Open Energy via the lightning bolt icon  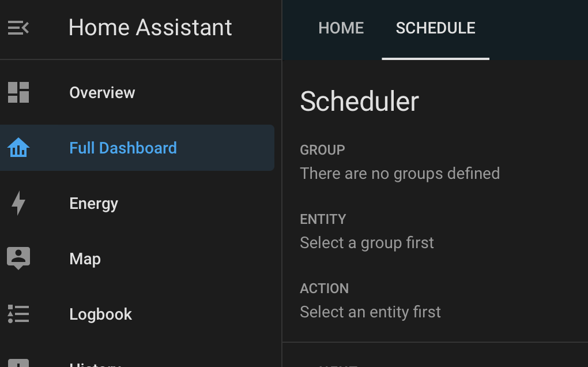point(18,203)
